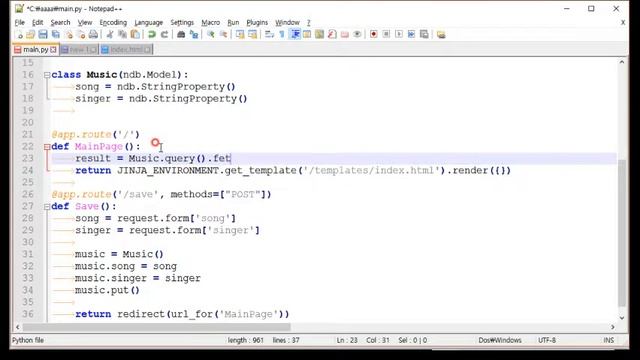Open the Folder as Workspace icon
640x360 pixels.
pyautogui.click(x=345, y=35)
